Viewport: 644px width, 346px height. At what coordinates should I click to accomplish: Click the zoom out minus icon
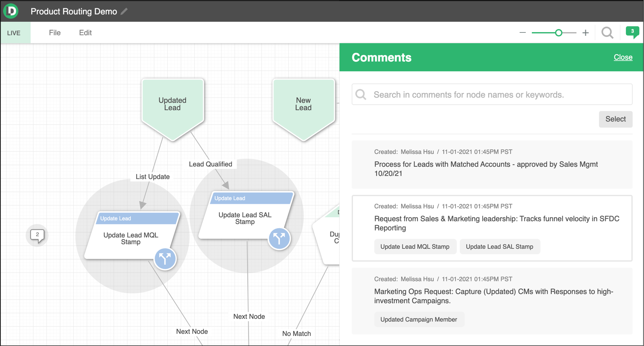[523, 33]
